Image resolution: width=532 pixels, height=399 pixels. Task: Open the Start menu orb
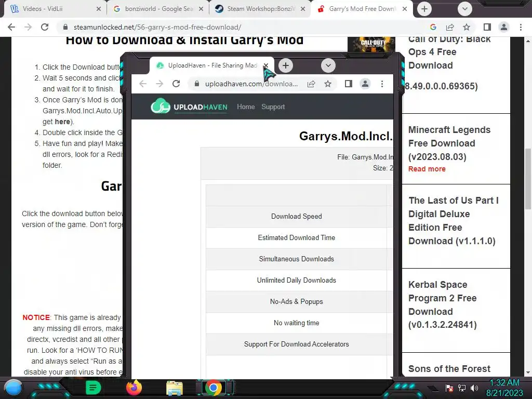tap(14, 388)
